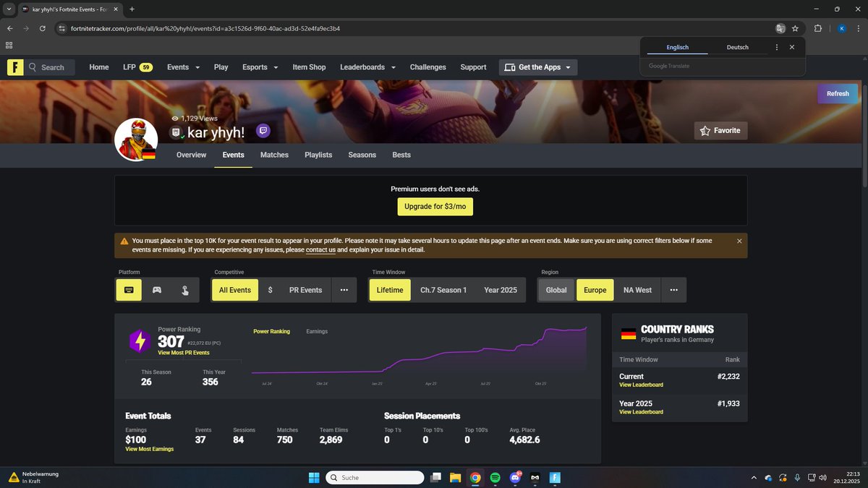This screenshot has width=868, height=488.
Task: Select Ch.7 Season 1 time window
Action: point(443,290)
